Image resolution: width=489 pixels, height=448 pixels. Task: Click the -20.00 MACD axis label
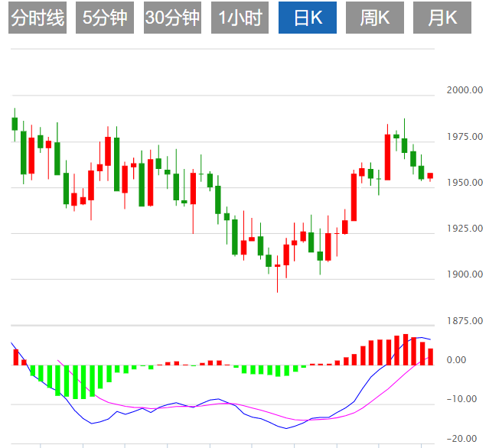point(461,438)
